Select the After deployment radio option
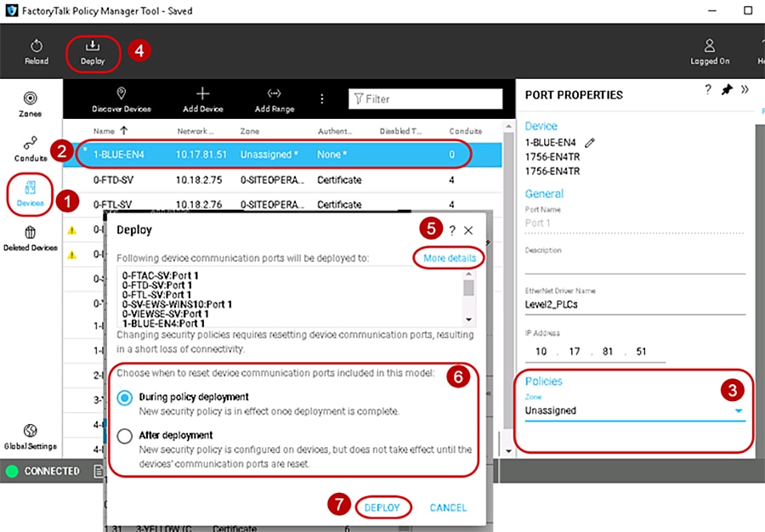Viewport: 765px width, 532px height. [x=124, y=436]
